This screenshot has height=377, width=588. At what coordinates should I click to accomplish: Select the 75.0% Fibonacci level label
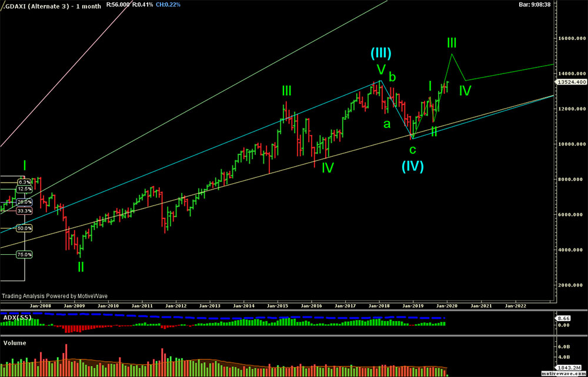point(25,255)
